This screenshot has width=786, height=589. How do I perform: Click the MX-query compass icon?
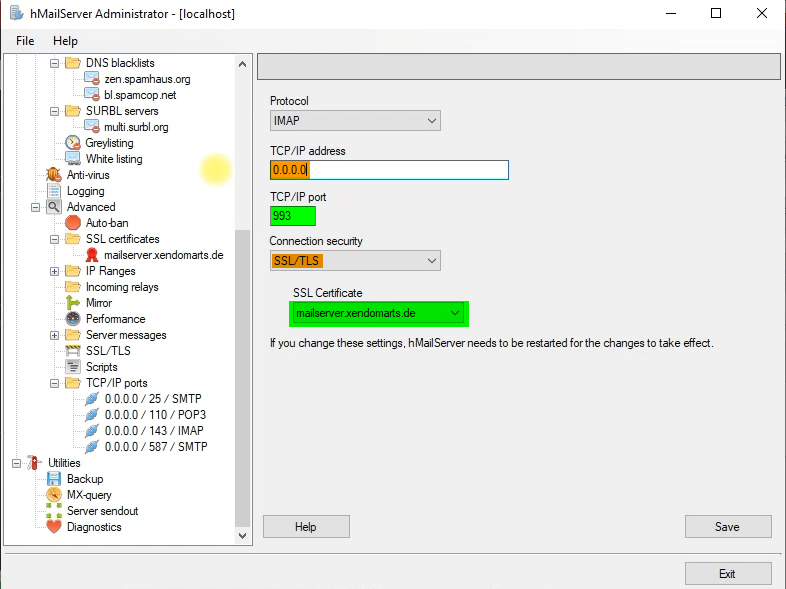(54, 495)
